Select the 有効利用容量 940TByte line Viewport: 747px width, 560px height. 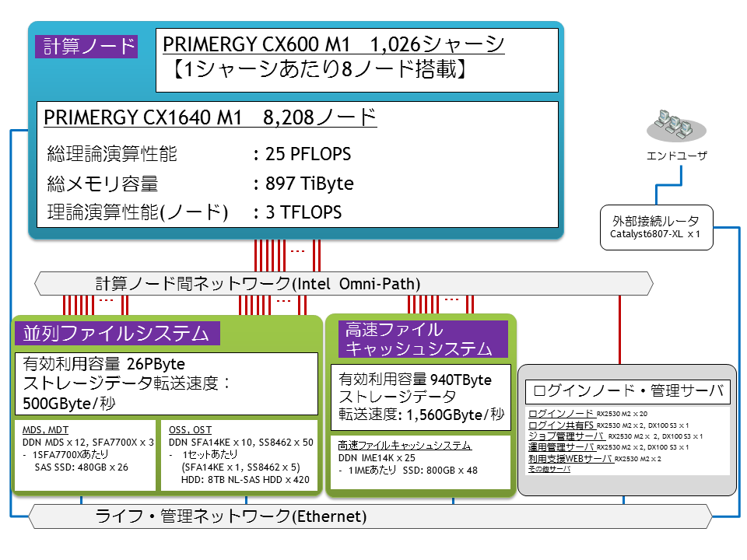(415, 380)
